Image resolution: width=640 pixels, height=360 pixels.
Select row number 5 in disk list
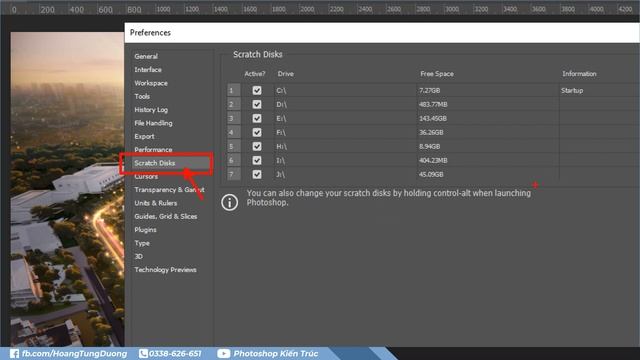tap(233, 146)
